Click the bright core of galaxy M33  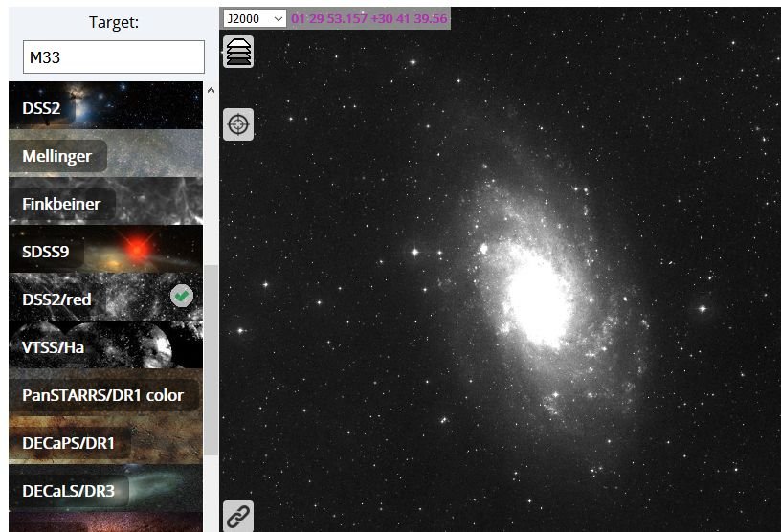tap(538, 301)
